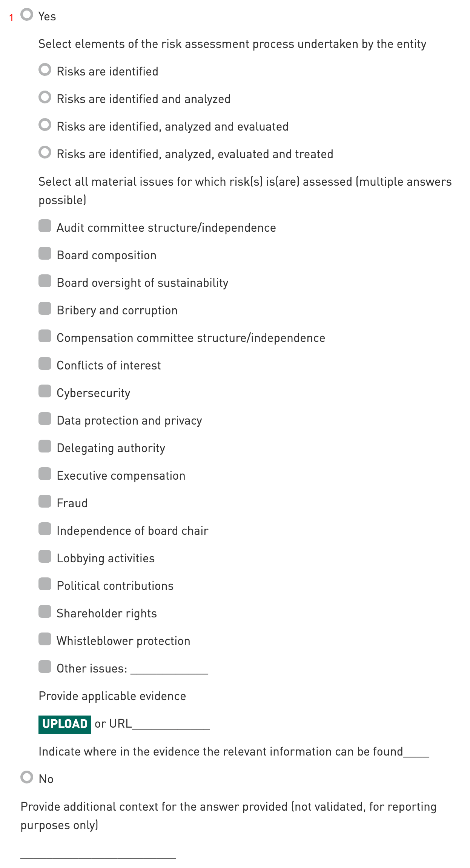This screenshot has height=868, width=470.
Task: Focus the evidence URL input field
Action: click(x=171, y=724)
